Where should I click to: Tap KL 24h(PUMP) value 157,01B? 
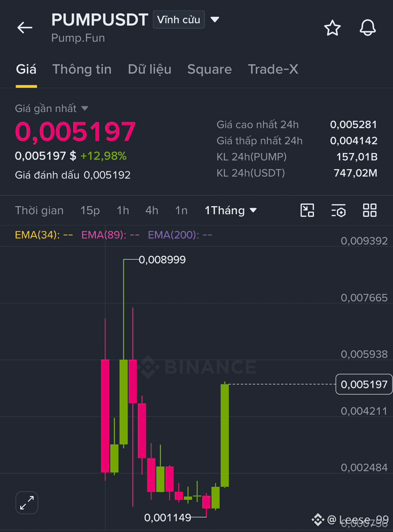tap(356, 157)
